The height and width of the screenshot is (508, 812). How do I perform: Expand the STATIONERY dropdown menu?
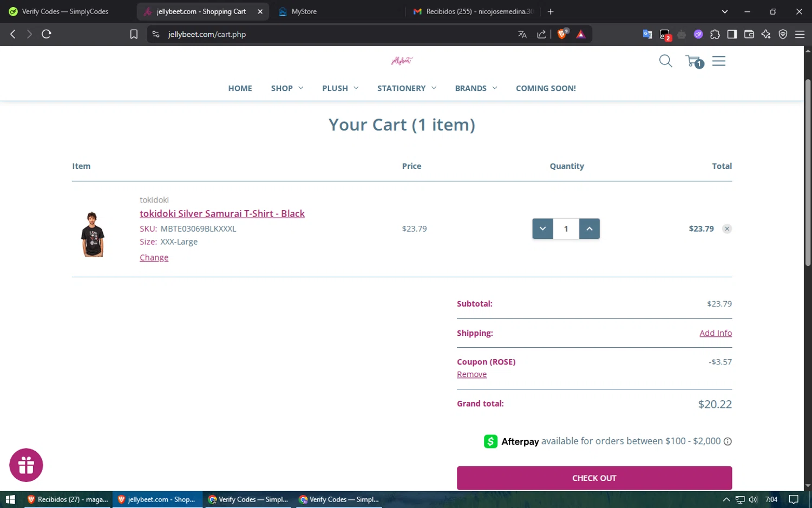click(407, 88)
